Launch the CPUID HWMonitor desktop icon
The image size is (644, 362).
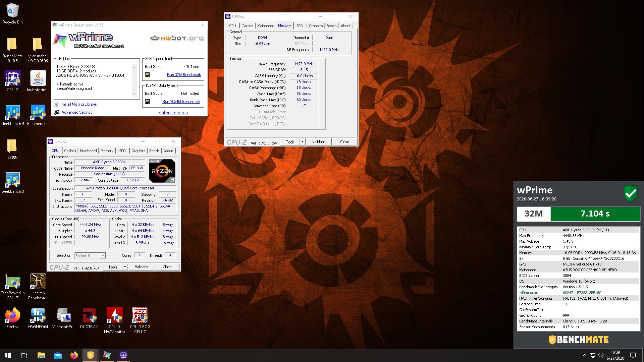pyautogui.click(x=114, y=320)
